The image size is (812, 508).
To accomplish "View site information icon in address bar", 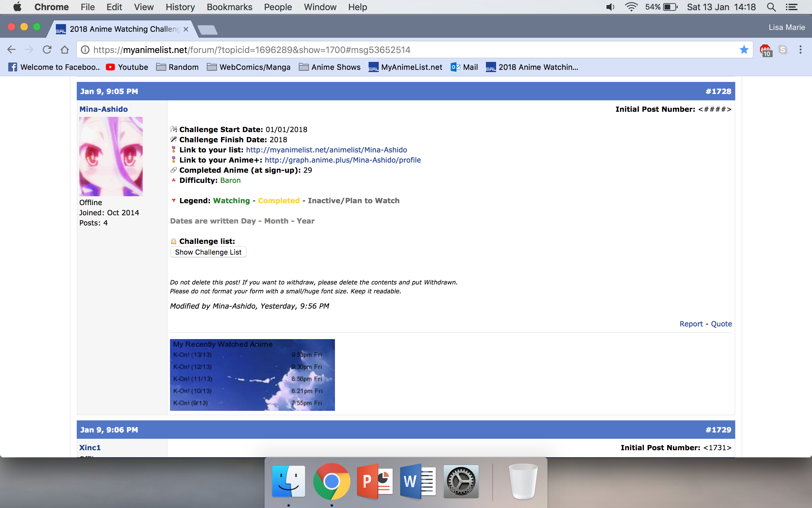I will [x=85, y=50].
